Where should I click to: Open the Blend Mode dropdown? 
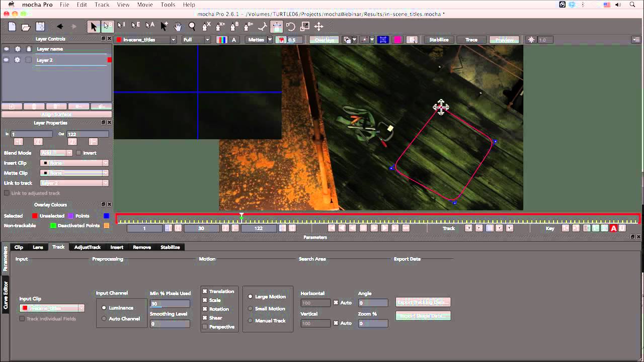(56, 152)
